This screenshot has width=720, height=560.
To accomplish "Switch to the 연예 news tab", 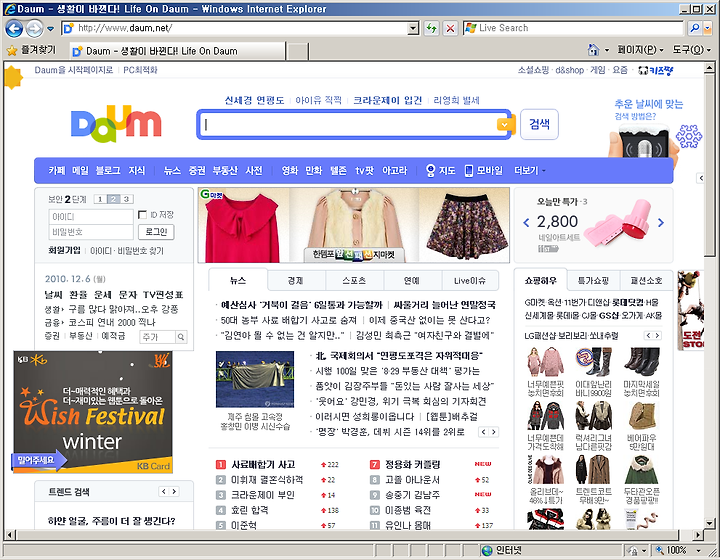I will 412,280.
